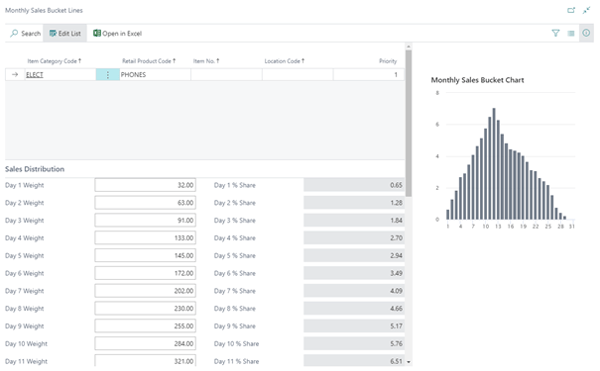Image resolution: width=600 pixels, height=371 pixels.
Task: Click the scroll-down arrow at list bottom
Action: (x=409, y=362)
